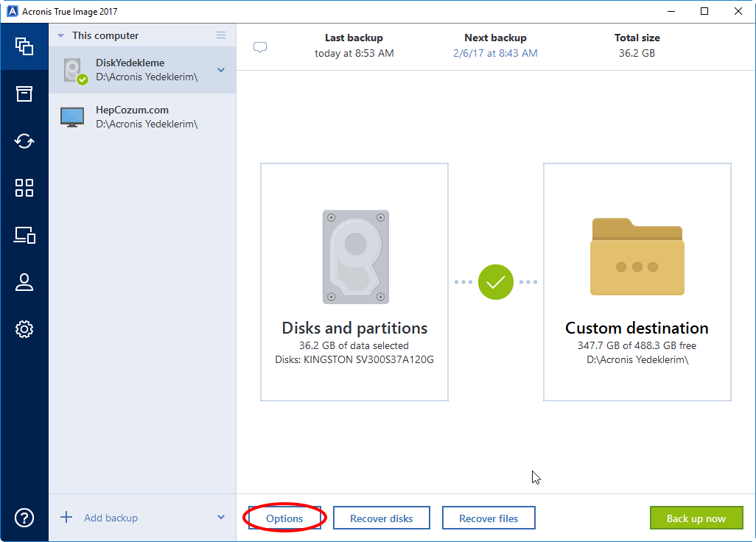This screenshot has width=756, height=542.
Task: Collapse the This computer group triangle
Action: point(60,35)
